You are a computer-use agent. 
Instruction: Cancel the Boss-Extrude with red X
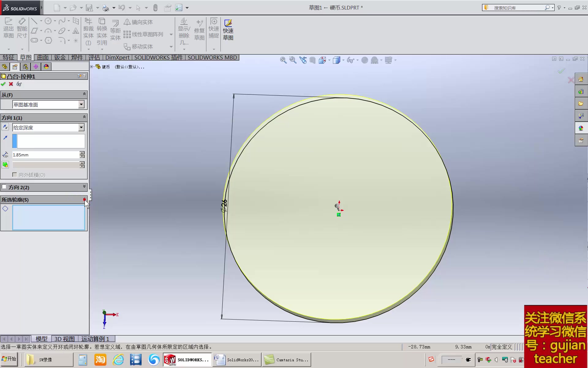coord(11,84)
